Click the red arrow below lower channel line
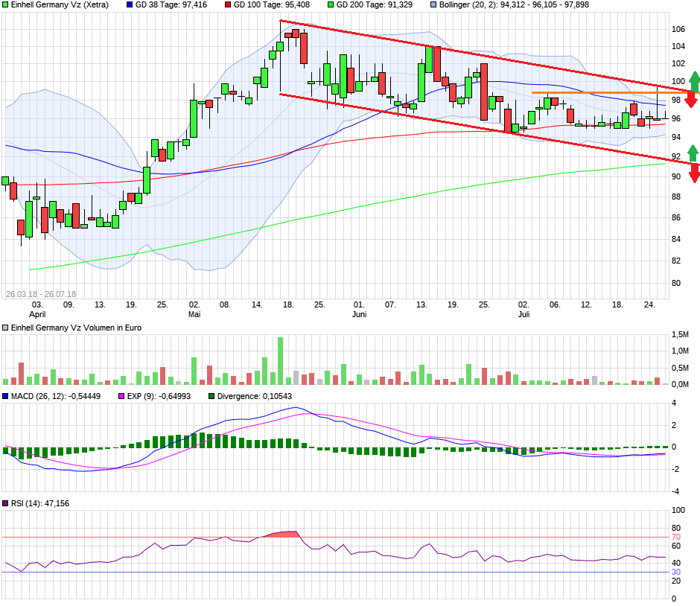 [695, 174]
